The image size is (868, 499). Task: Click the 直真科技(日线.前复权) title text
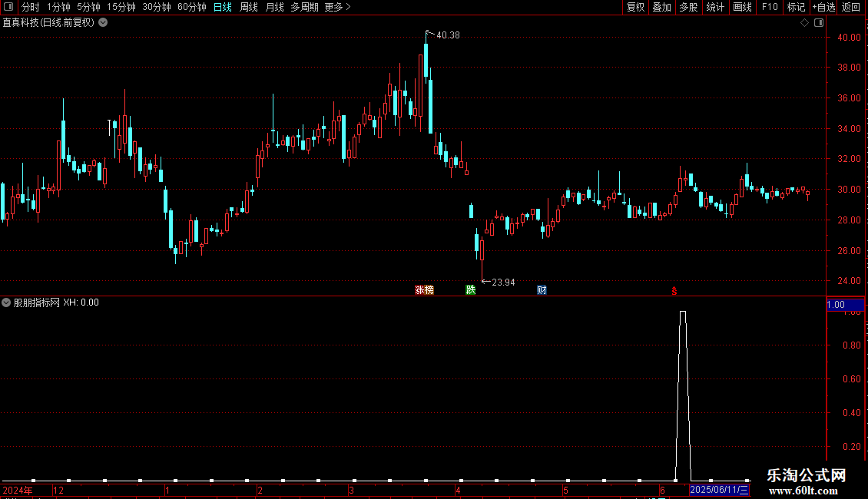[48, 23]
